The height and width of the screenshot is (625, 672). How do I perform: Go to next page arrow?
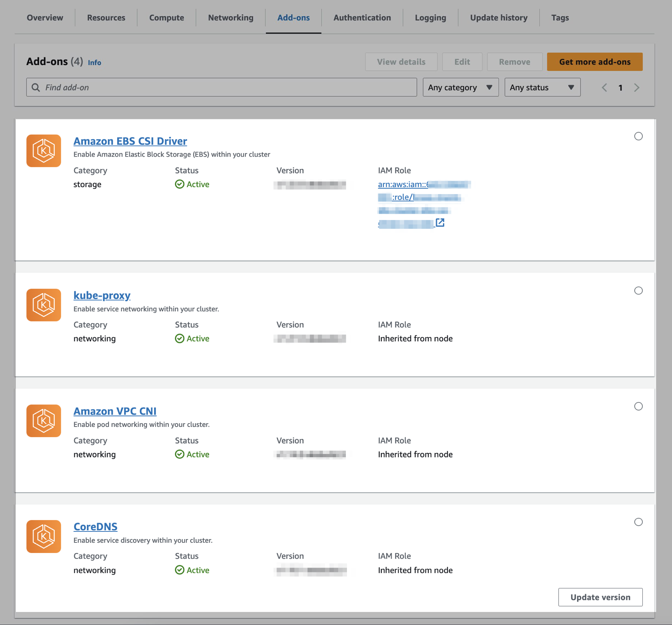[637, 87]
